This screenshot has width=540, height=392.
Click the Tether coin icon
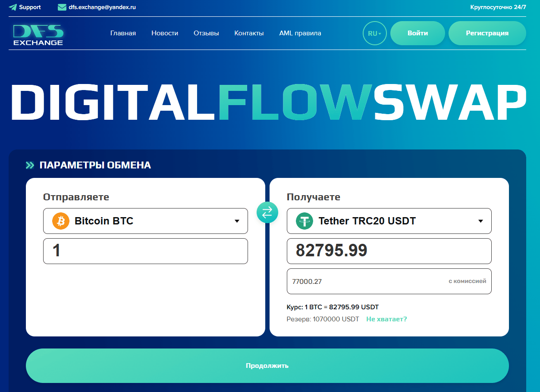(305, 221)
